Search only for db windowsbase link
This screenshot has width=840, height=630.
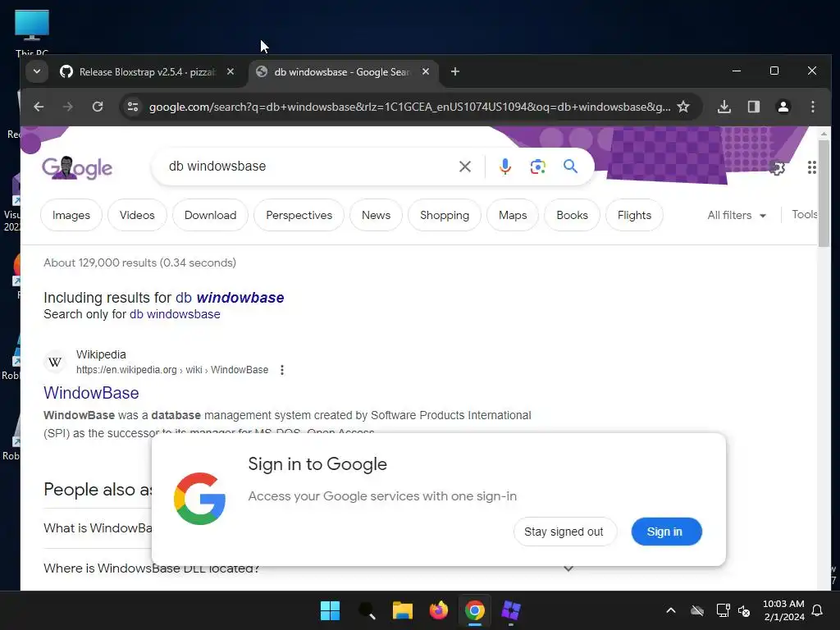click(x=175, y=314)
